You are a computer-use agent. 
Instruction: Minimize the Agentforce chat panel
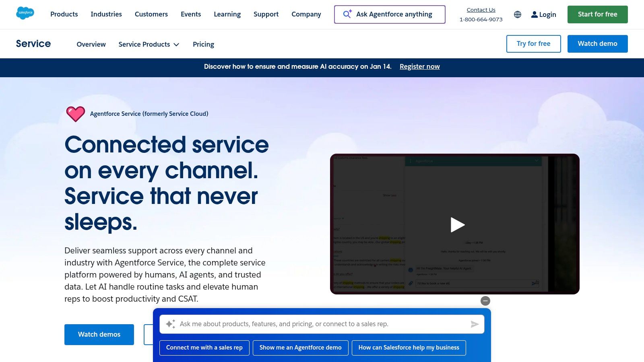tap(485, 301)
